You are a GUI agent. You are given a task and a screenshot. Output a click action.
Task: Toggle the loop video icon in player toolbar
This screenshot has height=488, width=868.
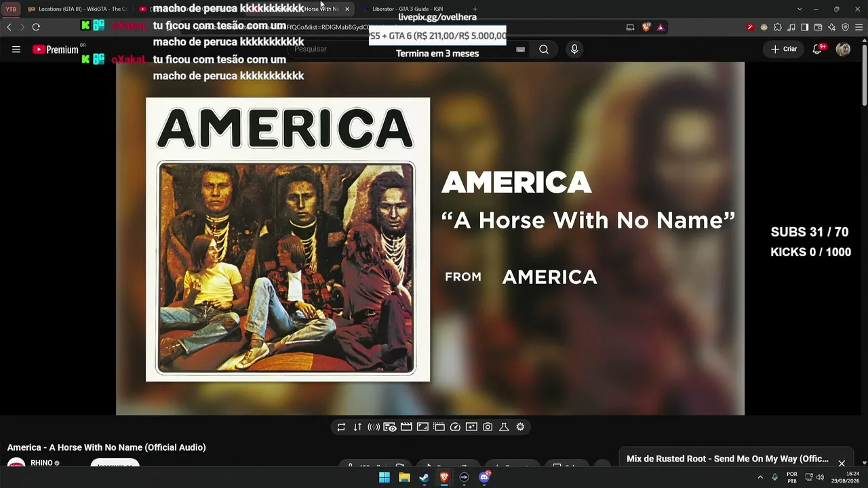(341, 427)
